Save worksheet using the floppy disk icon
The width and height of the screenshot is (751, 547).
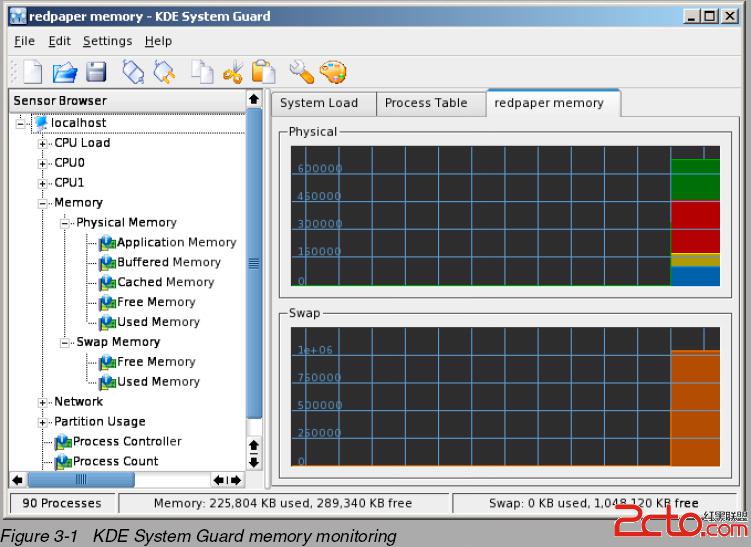tap(96, 72)
